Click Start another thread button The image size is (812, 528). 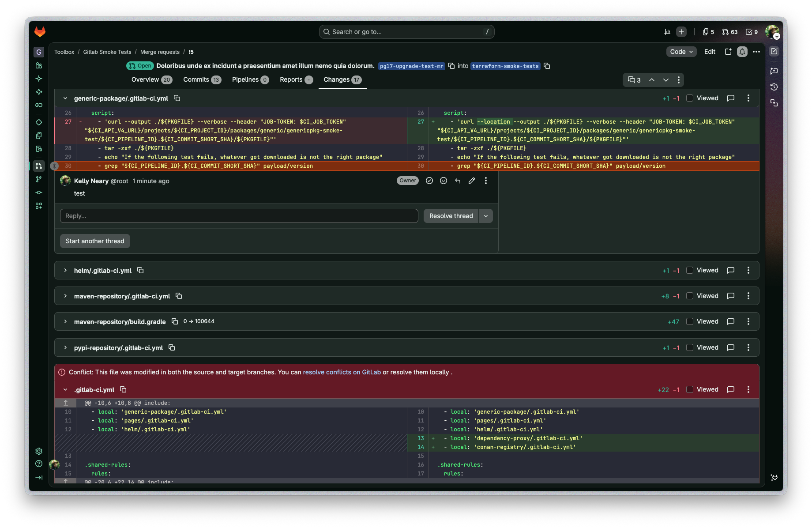pos(95,241)
